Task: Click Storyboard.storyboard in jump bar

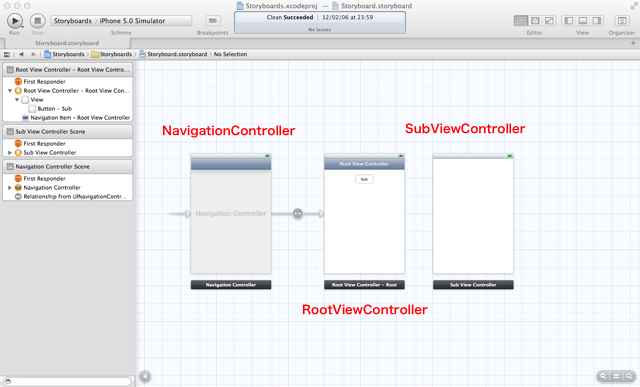Action: 173,54
